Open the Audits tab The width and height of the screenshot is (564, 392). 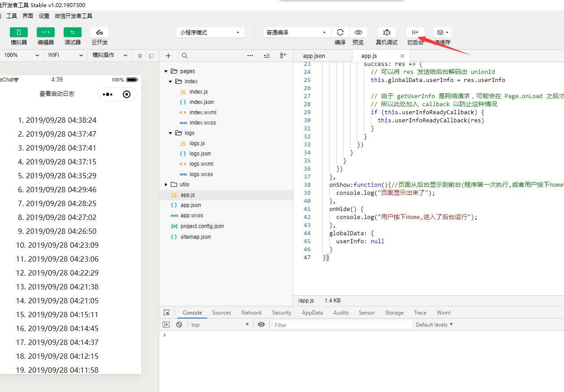click(x=341, y=313)
